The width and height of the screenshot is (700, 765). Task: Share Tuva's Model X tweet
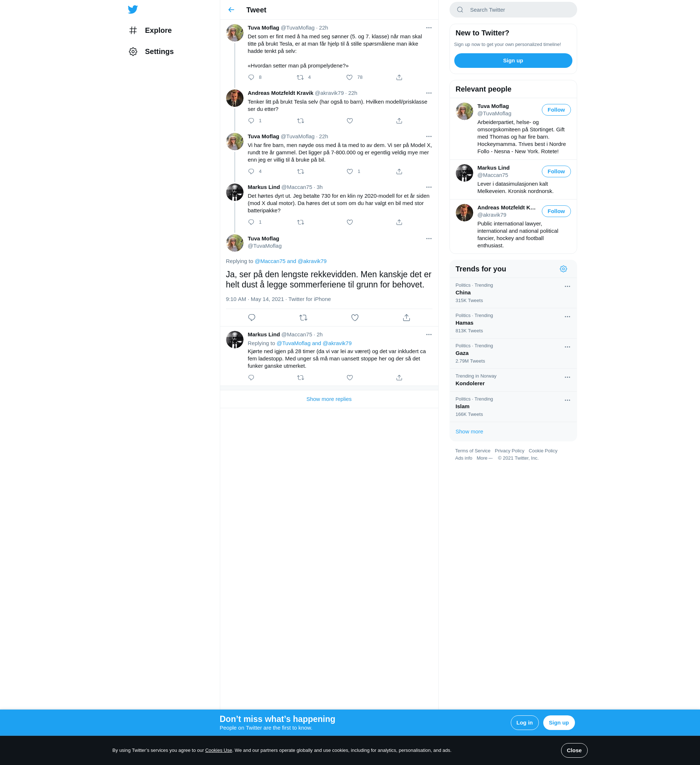coord(399,171)
